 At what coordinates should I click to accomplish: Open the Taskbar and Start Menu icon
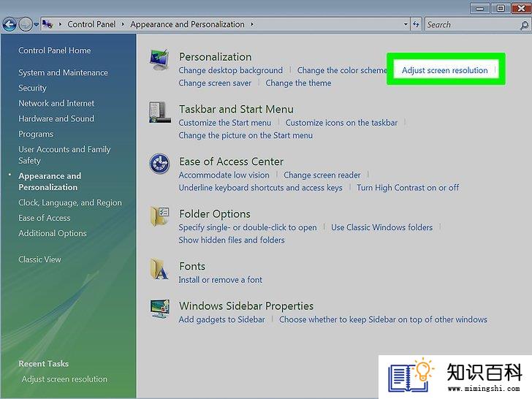tap(160, 113)
